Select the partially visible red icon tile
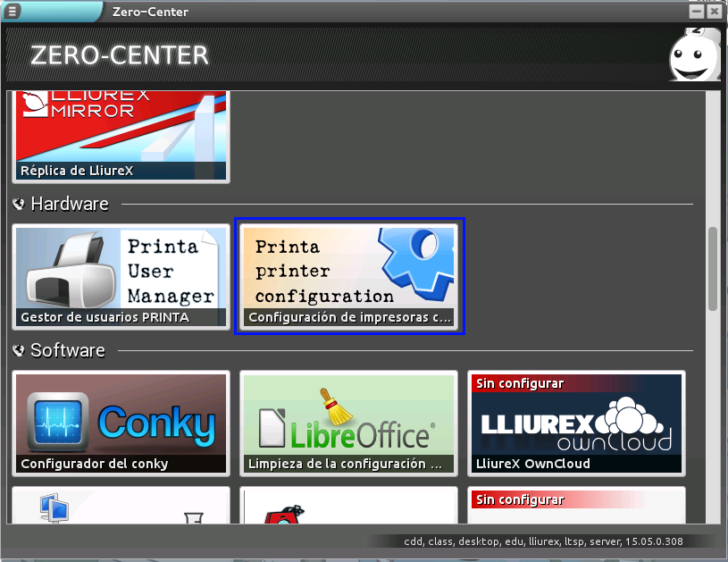Screen dimensions: 728x562 [x=349, y=506]
